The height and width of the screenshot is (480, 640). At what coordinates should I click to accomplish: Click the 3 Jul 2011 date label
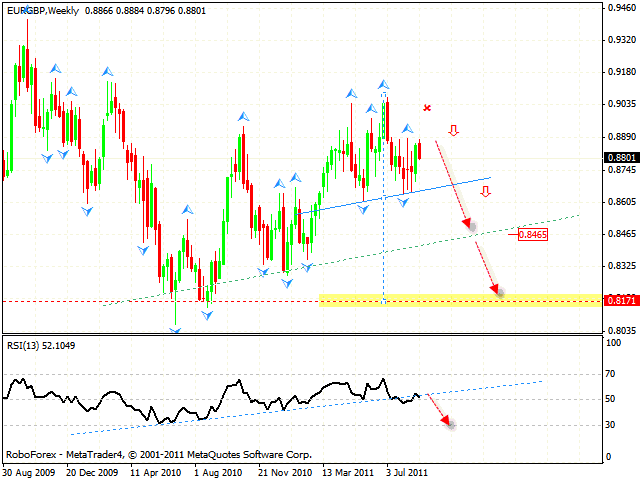pos(407,473)
